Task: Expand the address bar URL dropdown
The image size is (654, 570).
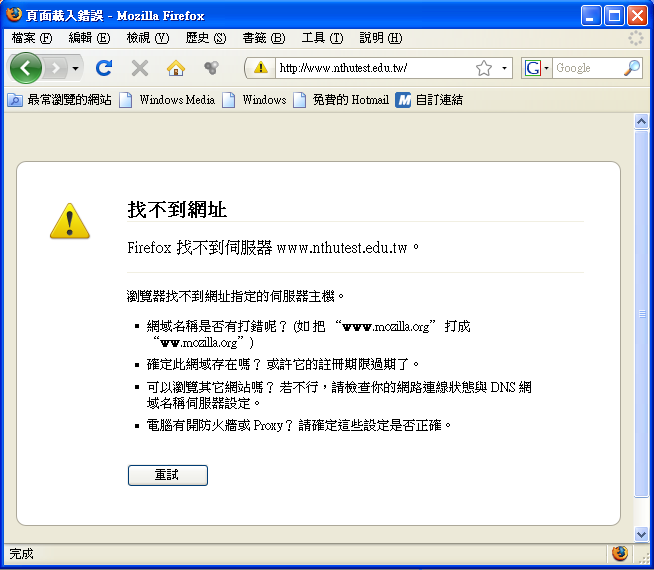Action: point(505,68)
